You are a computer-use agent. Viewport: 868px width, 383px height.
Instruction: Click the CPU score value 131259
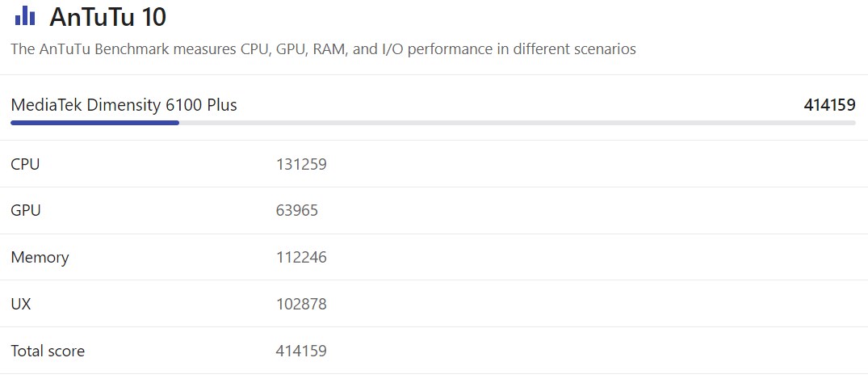point(301,164)
